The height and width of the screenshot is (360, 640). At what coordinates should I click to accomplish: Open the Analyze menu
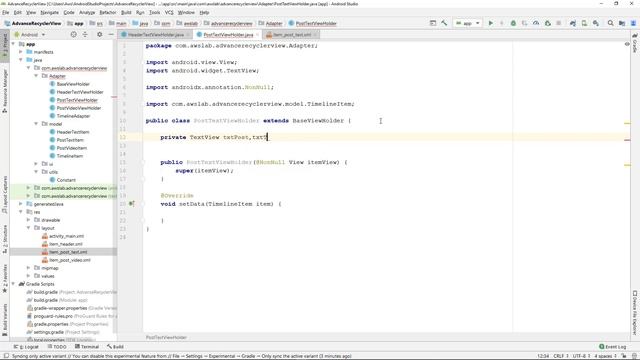pos(87,12)
